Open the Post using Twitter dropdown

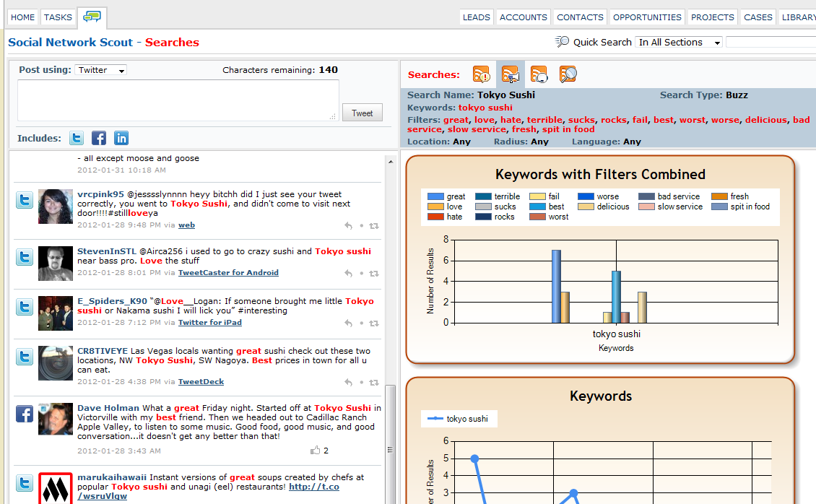point(101,70)
